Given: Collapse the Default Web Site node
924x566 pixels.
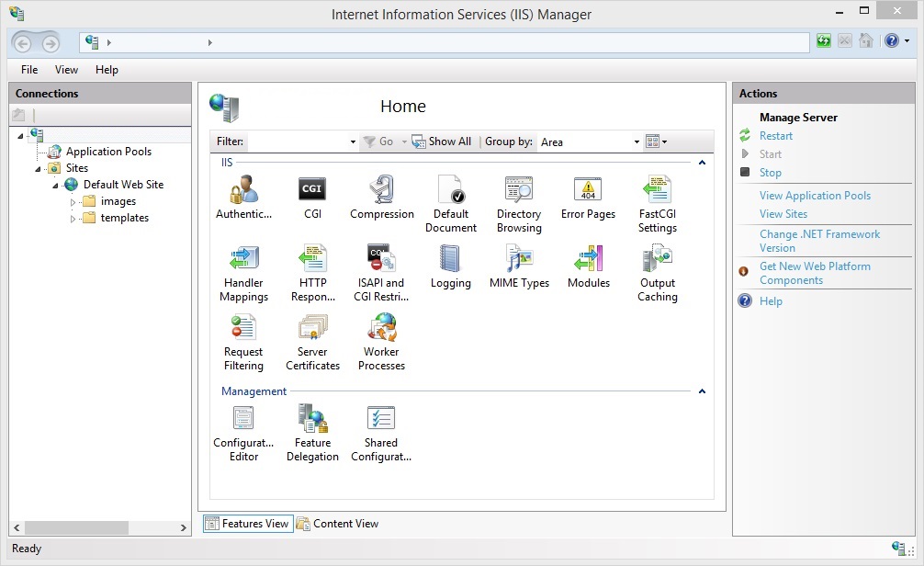Looking at the screenshot, I should tap(55, 186).
